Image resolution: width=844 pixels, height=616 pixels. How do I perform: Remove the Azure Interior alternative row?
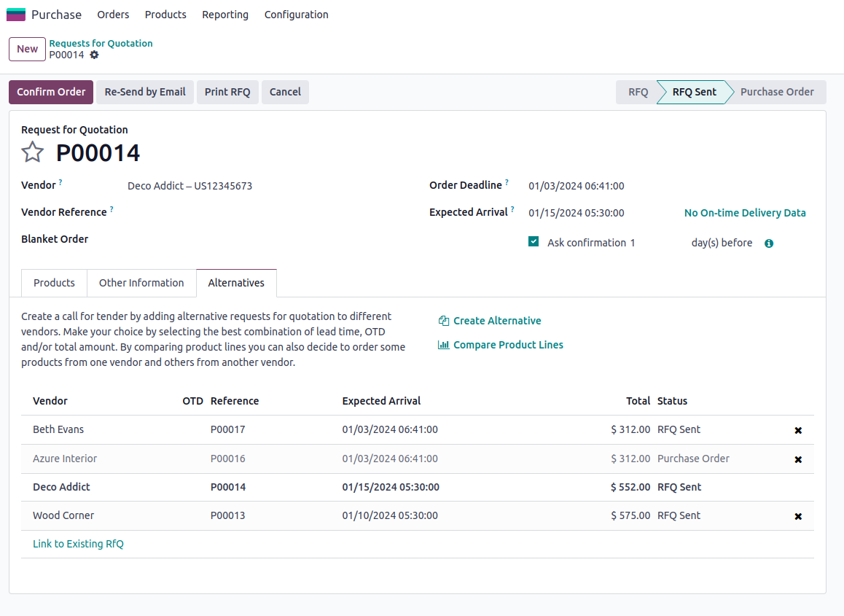tap(798, 459)
